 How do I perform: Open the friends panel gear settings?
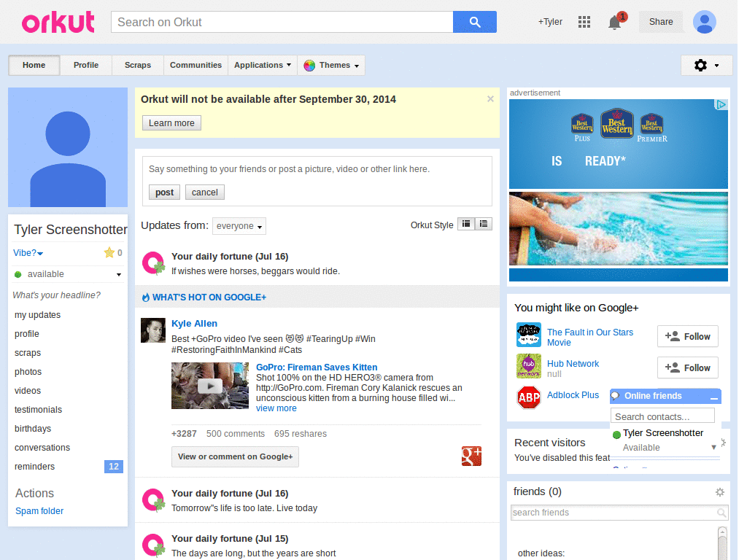[720, 492]
